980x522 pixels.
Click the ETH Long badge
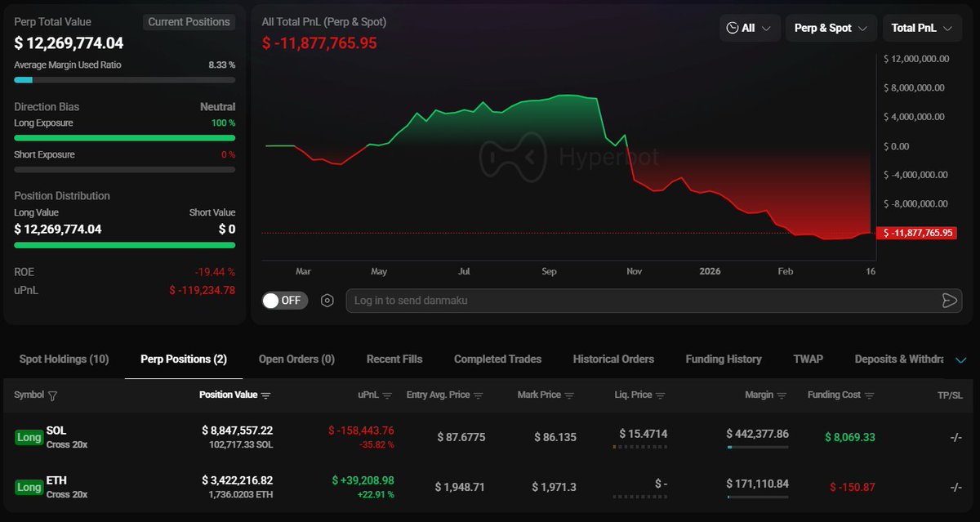point(29,487)
